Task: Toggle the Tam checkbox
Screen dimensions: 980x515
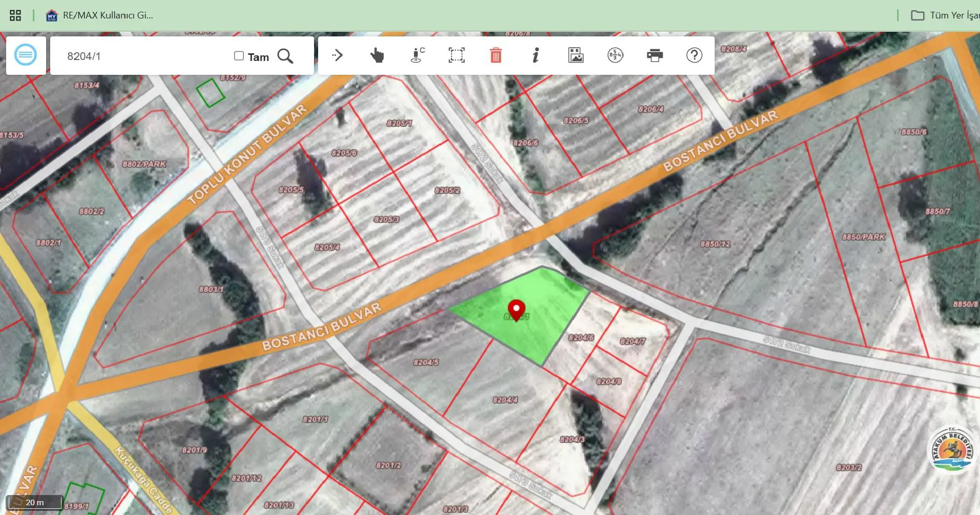Action: pyautogui.click(x=239, y=56)
